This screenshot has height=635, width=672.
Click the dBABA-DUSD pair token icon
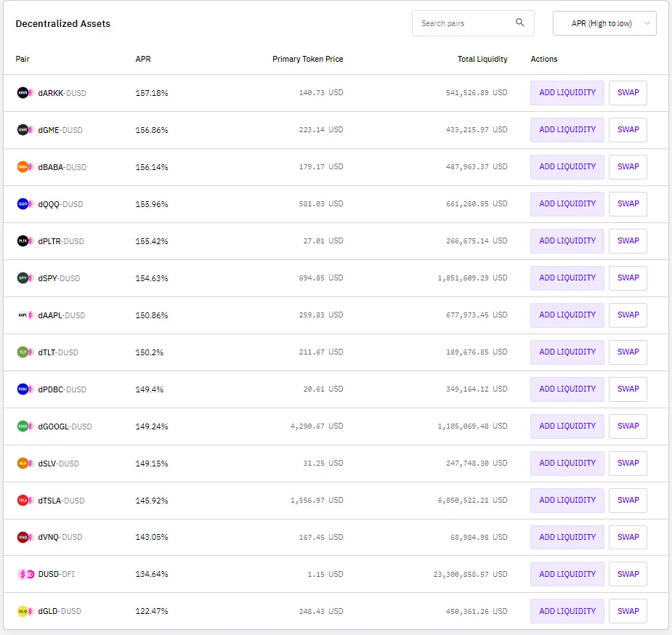click(x=25, y=166)
